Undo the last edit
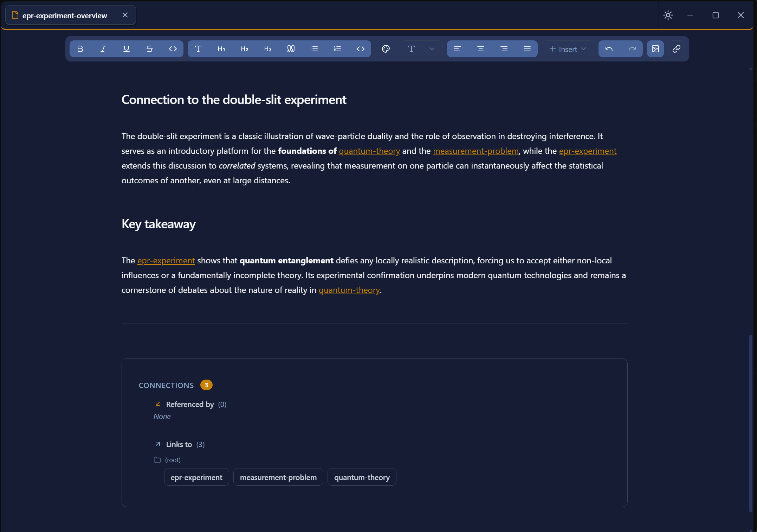The height and width of the screenshot is (532, 757). pos(609,49)
